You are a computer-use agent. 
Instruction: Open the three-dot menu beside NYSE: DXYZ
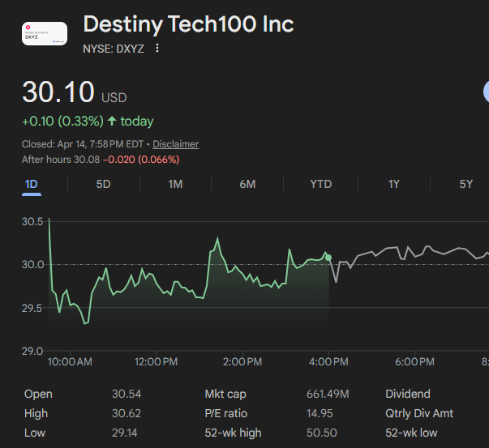[x=157, y=48]
